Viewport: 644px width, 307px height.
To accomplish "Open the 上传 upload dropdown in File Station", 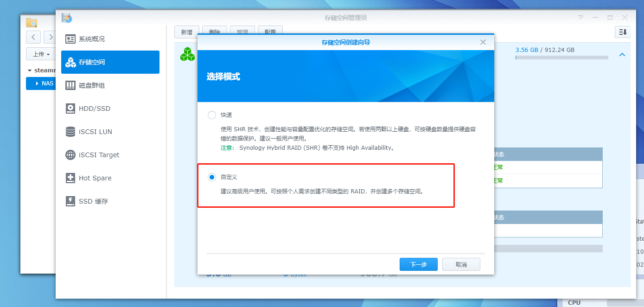I will point(41,54).
